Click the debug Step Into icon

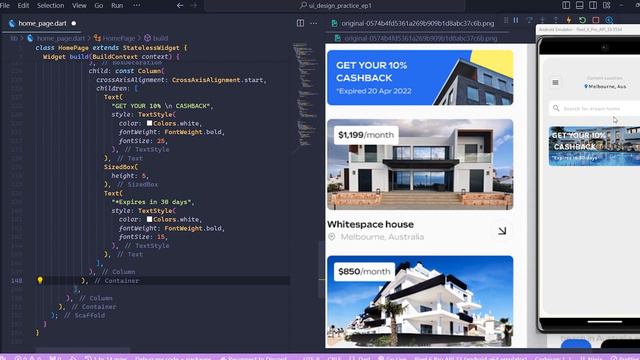pos(542,20)
